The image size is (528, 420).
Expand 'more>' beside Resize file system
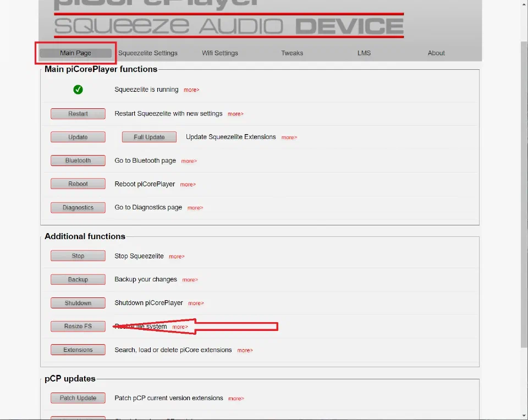click(x=180, y=327)
